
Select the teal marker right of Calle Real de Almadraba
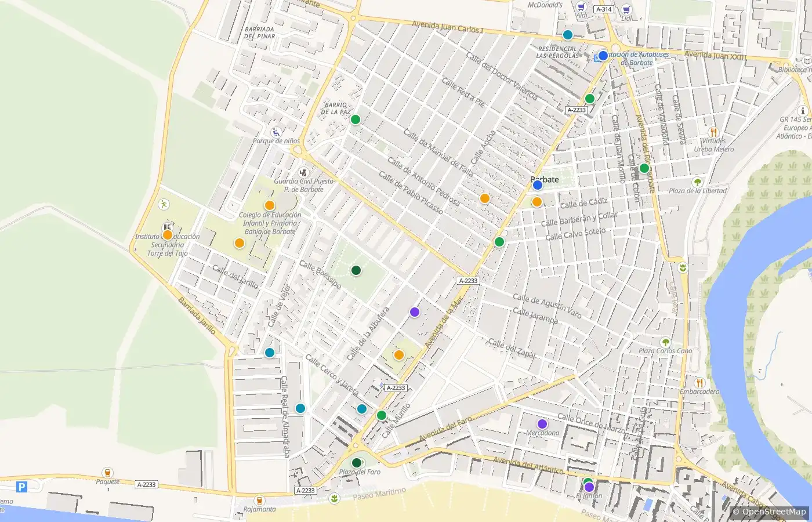tap(300, 408)
